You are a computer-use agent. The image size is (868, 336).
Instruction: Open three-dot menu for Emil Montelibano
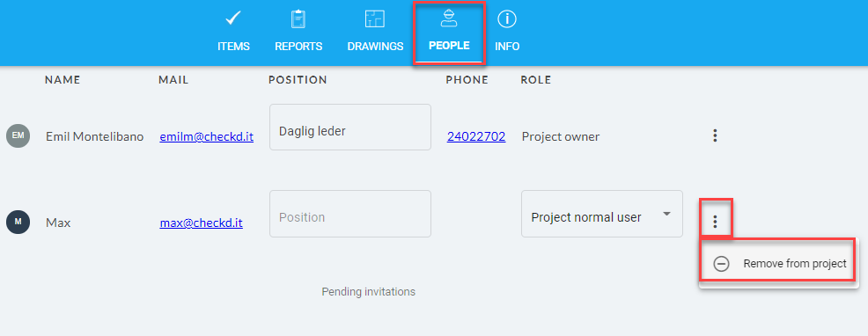click(x=715, y=135)
